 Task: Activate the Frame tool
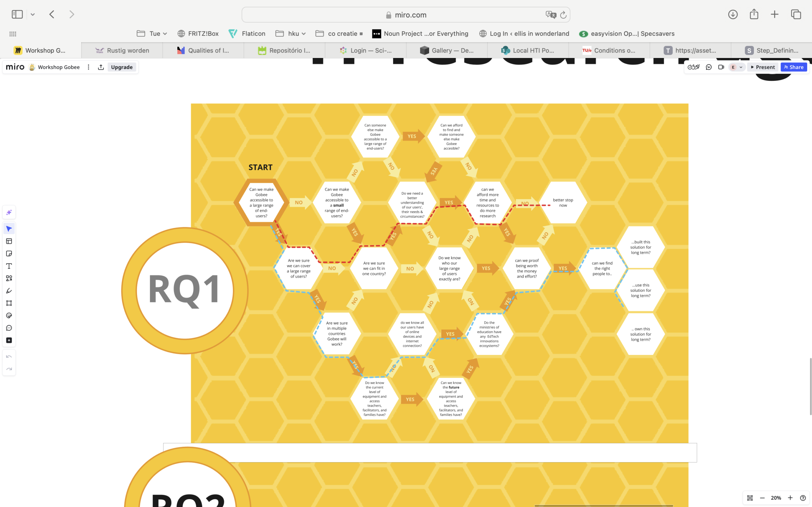(9, 303)
